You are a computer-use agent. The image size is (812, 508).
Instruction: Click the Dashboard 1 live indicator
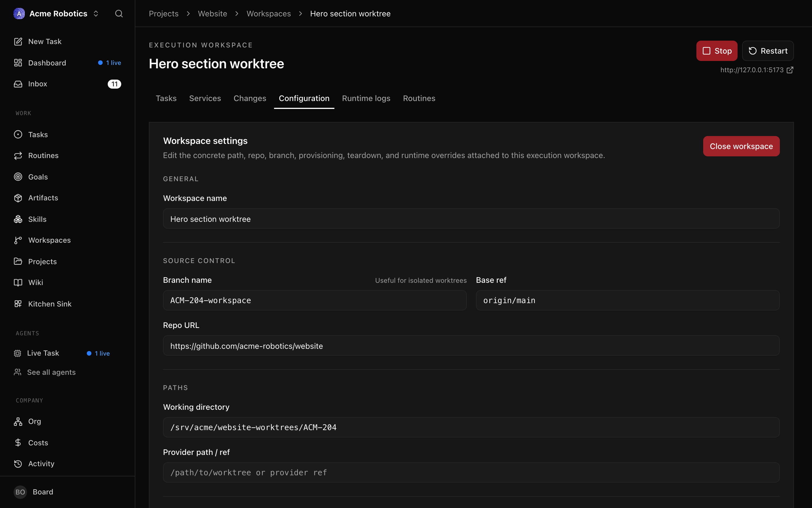click(x=110, y=63)
